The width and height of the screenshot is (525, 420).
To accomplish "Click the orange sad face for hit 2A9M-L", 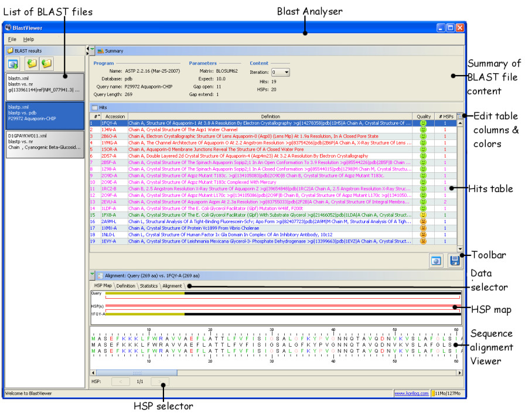I will tap(423, 221).
